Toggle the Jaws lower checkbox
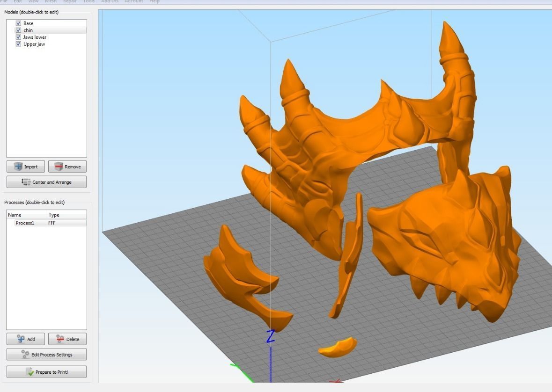552x392 pixels. (18, 37)
